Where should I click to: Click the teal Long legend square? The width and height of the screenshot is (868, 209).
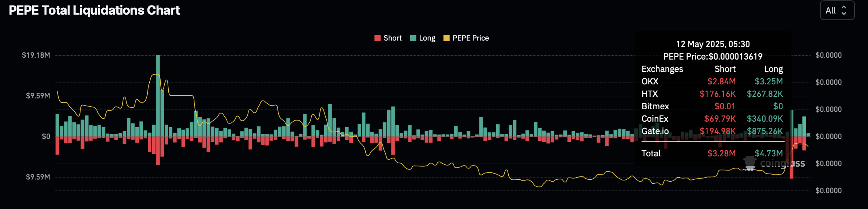413,38
